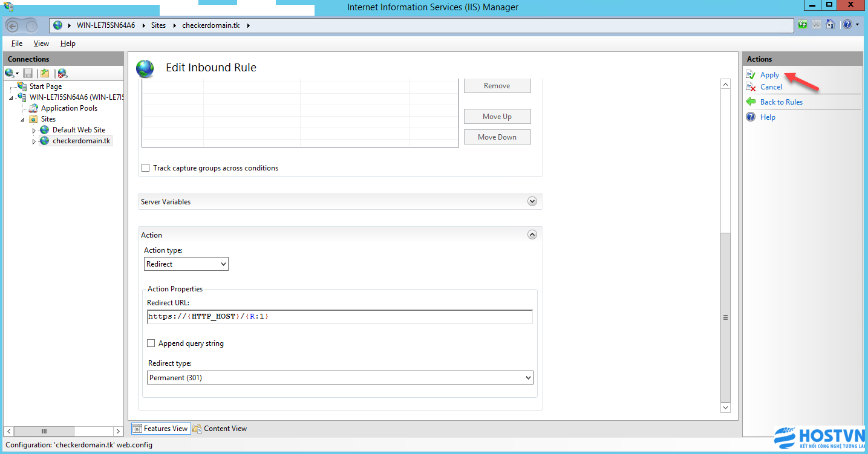This screenshot has height=454, width=868.
Task: Open the File menu
Action: click(x=17, y=44)
